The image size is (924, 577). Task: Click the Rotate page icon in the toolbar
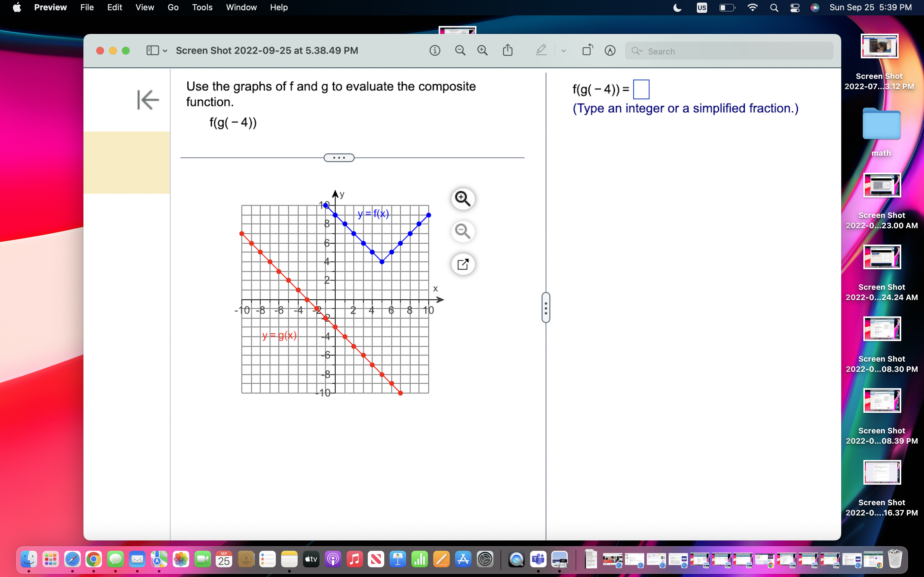587,50
